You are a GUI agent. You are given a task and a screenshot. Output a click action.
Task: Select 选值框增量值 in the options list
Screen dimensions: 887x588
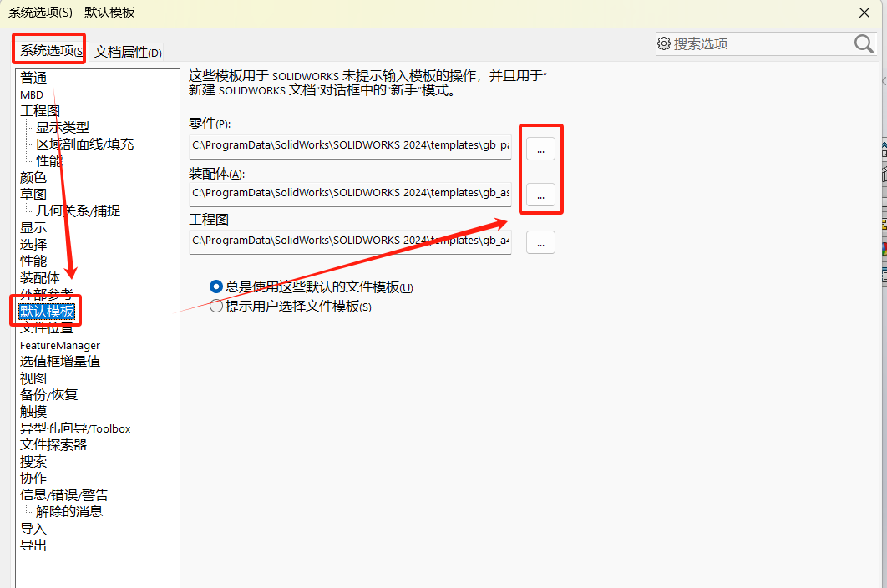point(60,361)
